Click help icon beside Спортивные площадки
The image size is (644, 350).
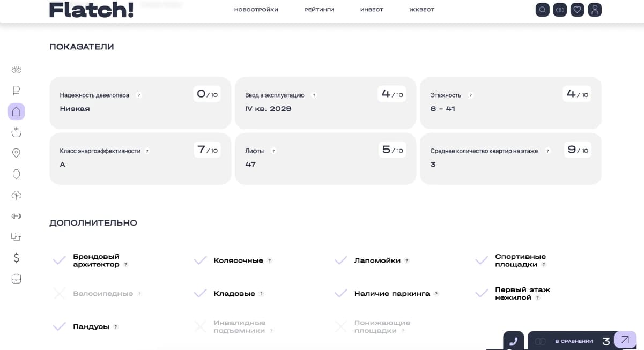tap(544, 265)
